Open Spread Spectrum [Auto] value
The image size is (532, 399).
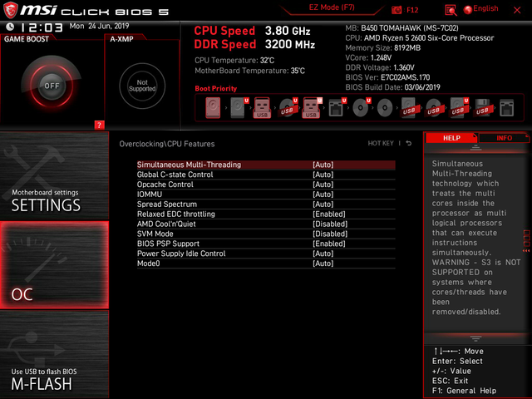click(323, 204)
